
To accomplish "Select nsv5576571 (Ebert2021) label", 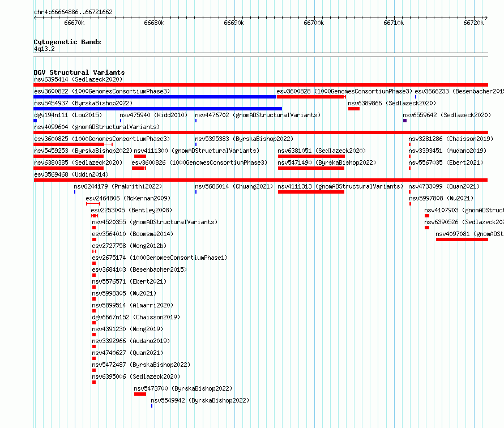I will (x=129, y=281).
